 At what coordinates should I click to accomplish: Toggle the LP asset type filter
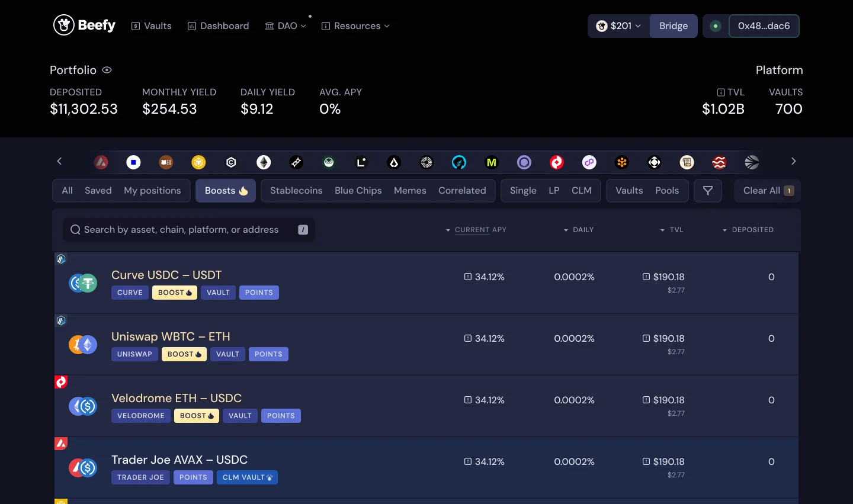pyautogui.click(x=554, y=191)
